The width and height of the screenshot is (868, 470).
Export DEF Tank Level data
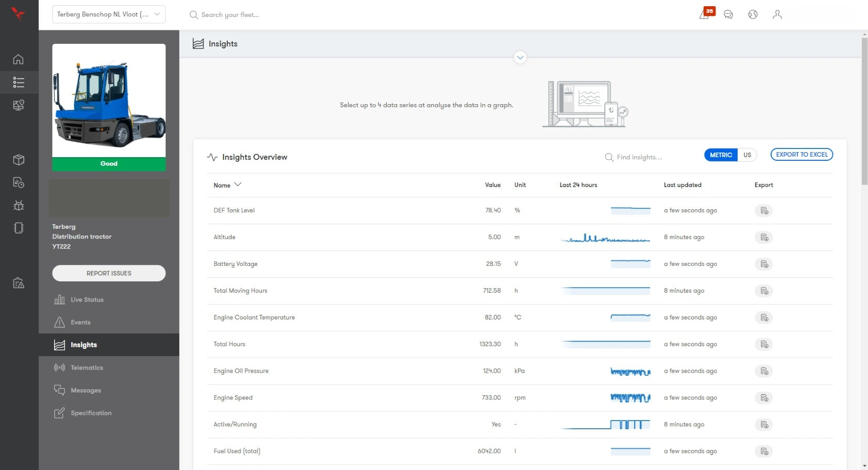764,211
